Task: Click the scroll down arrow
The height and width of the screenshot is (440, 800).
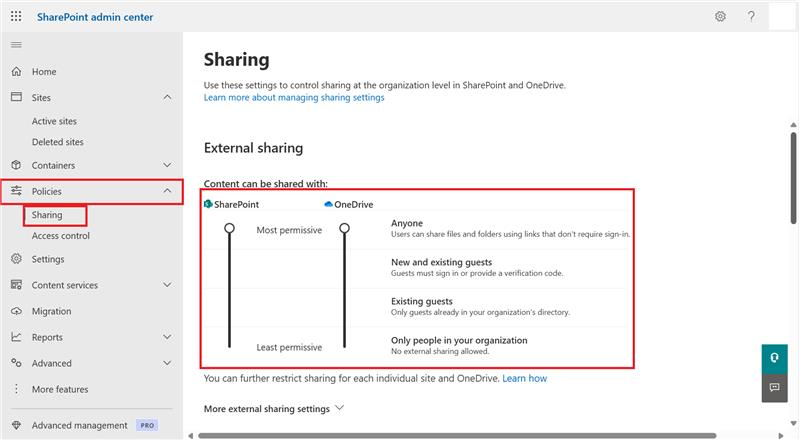Action: (x=793, y=423)
